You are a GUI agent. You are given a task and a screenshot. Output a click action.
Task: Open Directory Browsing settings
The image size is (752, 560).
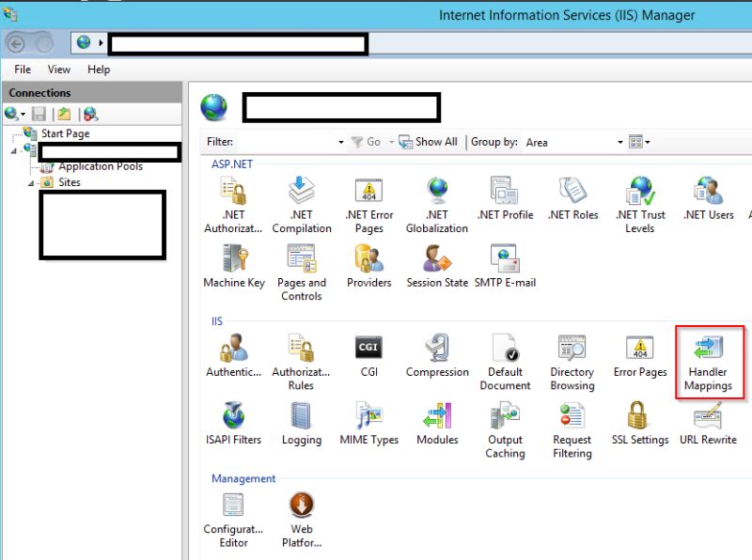pyautogui.click(x=572, y=357)
